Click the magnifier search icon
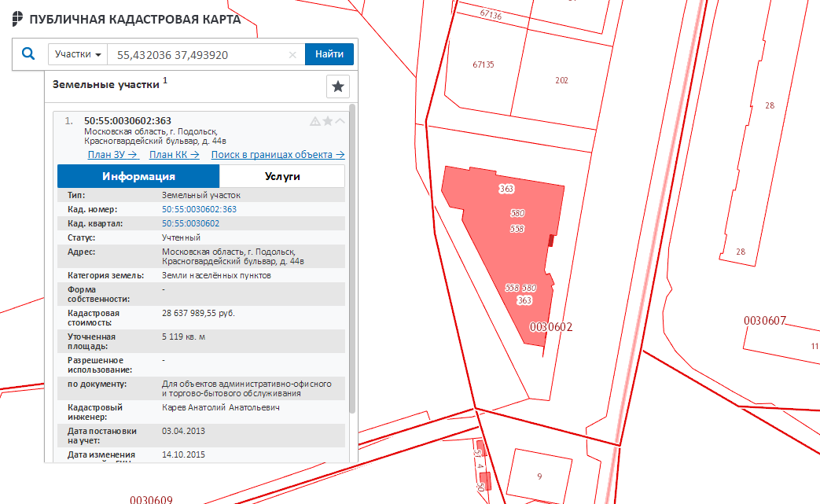The height and width of the screenshot is (504, 820). [x=28, y=54]
